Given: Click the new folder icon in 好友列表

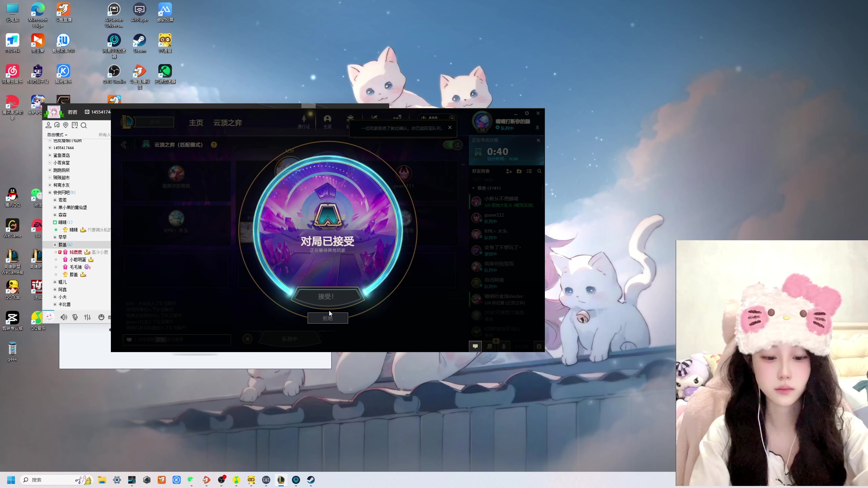Looking at the screenshot, I should point(519,171).
